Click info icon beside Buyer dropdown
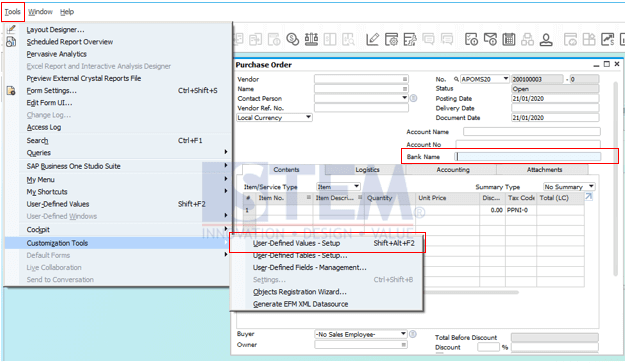The image size is (627, 364). [x=413, y=334]
